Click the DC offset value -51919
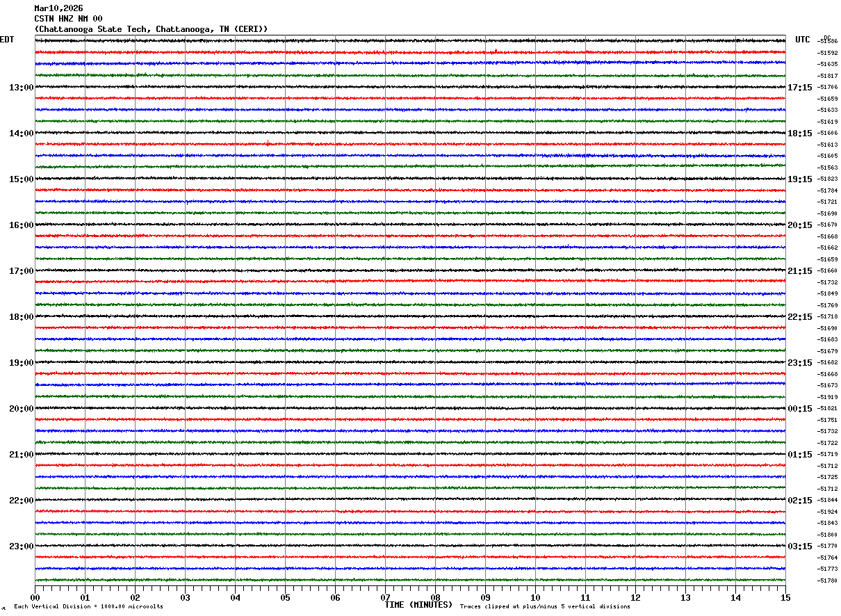Image resolution: width=841 pixels, height=616 pixels. [x=828, y=397]
